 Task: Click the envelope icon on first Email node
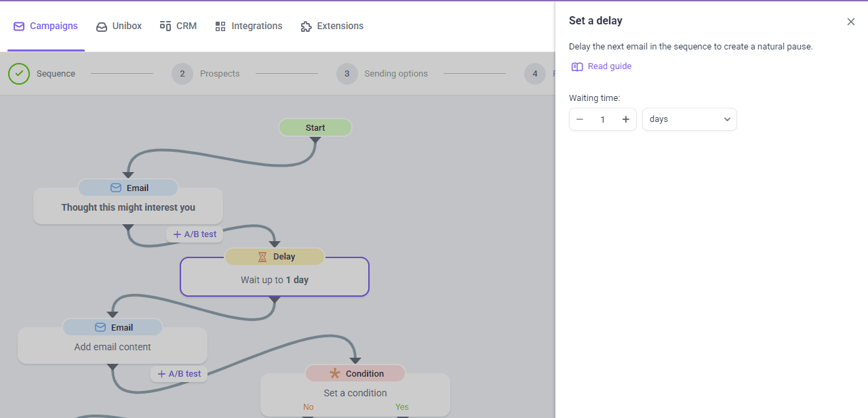pyautogui.click(x=116, y=188)
